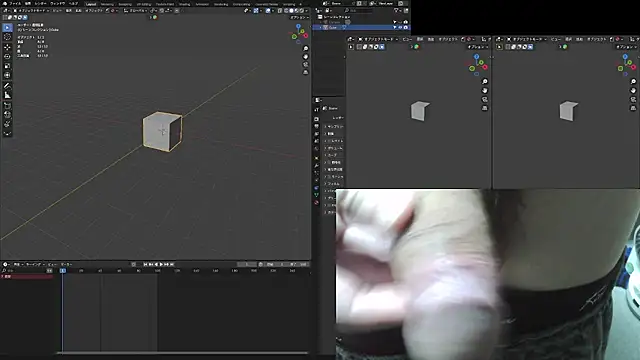The height and width of the screenshot is (360, 640).
Task: Activate the Move tool in the viewport toolbar
Action: tap(7, 47)
